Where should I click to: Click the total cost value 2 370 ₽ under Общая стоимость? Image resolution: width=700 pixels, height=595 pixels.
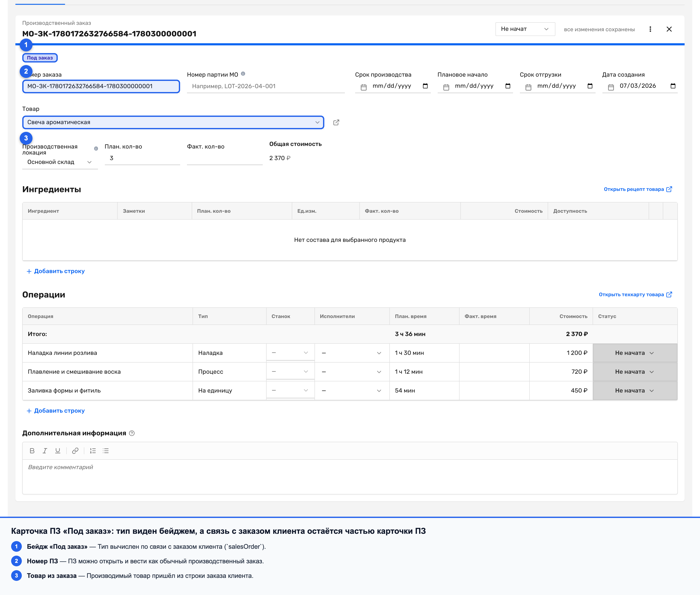(280, 158)
